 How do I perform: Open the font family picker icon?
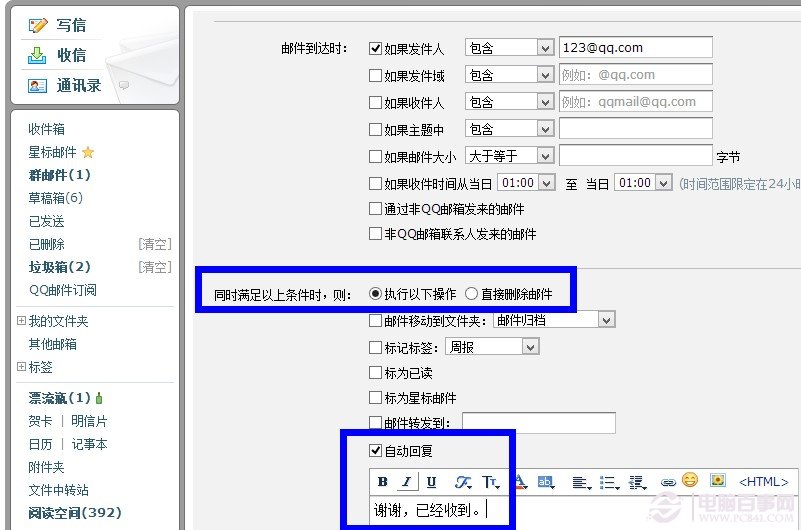[463, 481]
